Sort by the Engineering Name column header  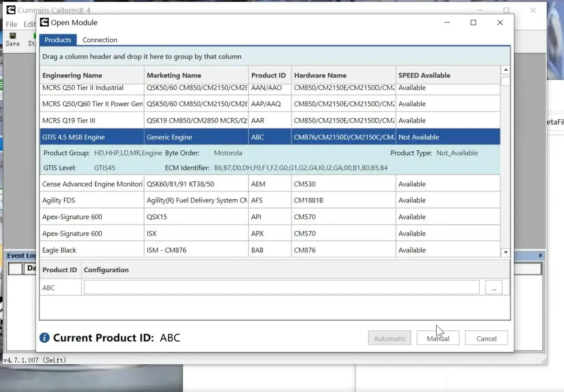click(x=72, y=75)
